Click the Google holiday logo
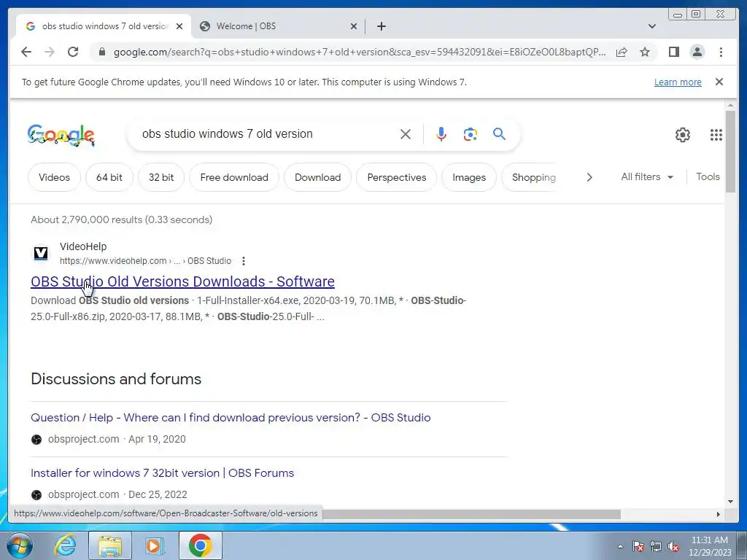 click(x=61, y=135)
